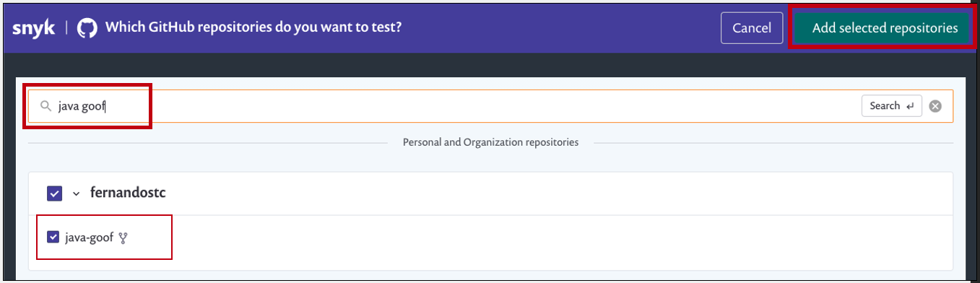Click Add selected repositories
This screenshot has height=283, width=980.
click(885, 28)
